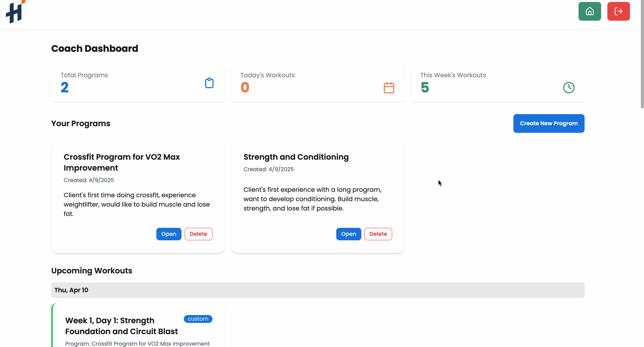
Task: Click the H logo in the header
Action: click(x=14, y=12)
